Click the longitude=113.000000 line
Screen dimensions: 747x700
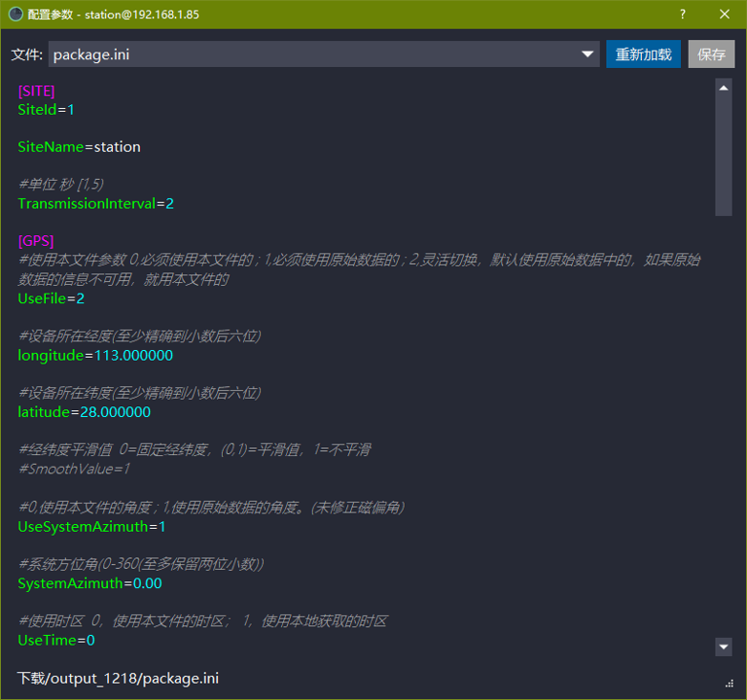tap(95, 355)
